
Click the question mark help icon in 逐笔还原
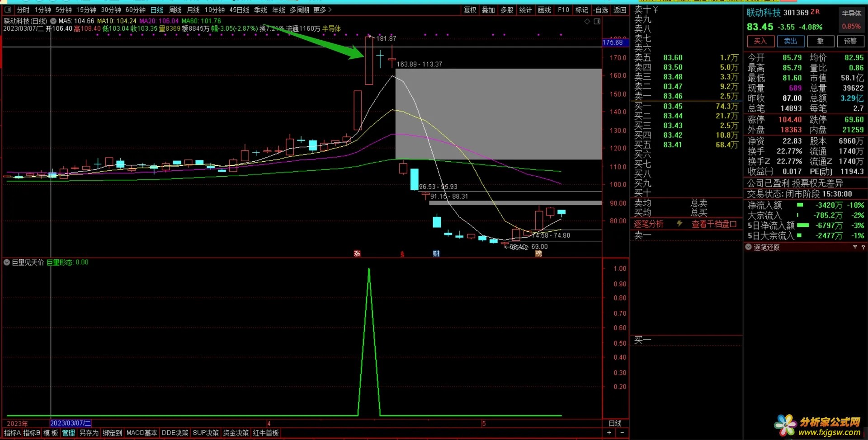(863, 247)
